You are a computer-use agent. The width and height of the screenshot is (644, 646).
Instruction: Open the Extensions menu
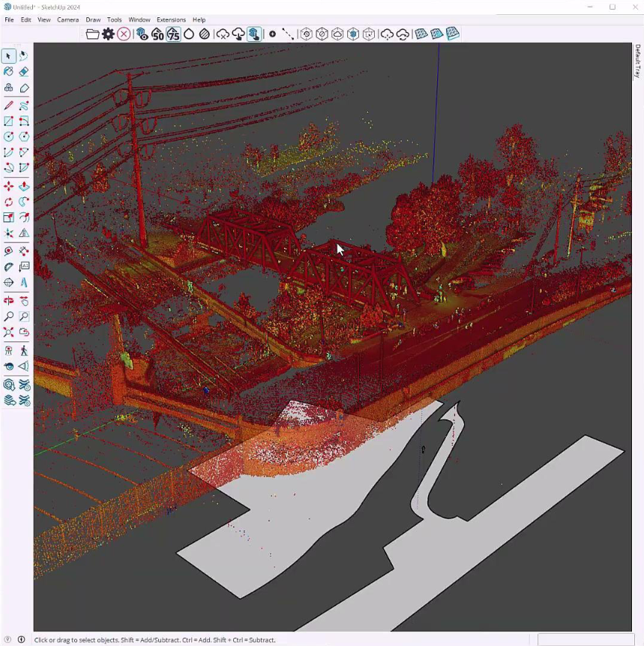coord(171,20)
